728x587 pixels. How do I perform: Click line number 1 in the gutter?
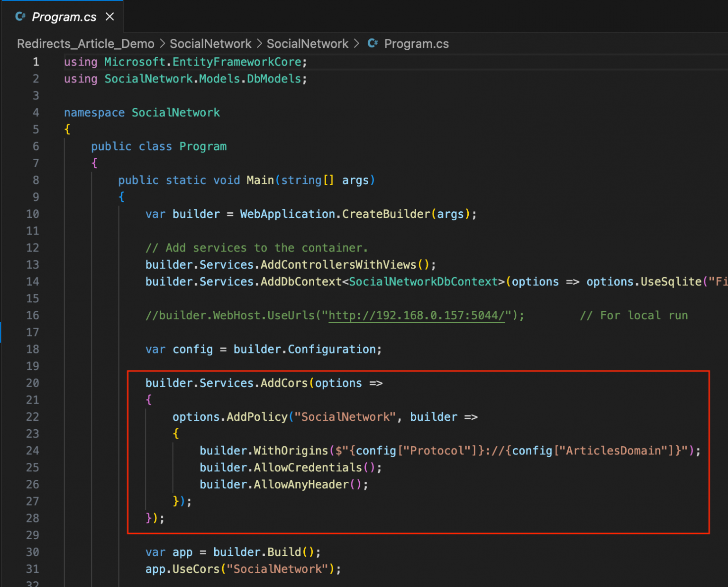point(36,62)
